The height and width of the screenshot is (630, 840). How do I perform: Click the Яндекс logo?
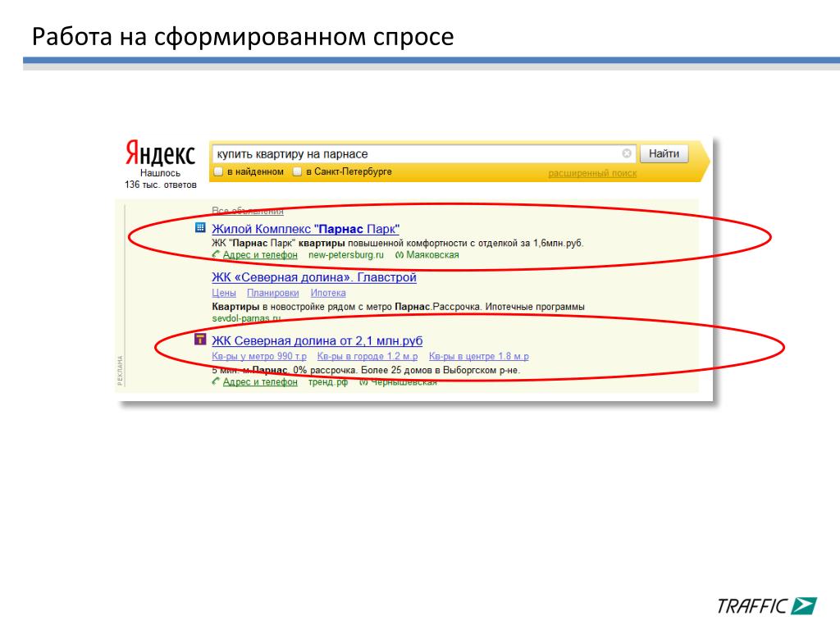[x=160, y=153]
